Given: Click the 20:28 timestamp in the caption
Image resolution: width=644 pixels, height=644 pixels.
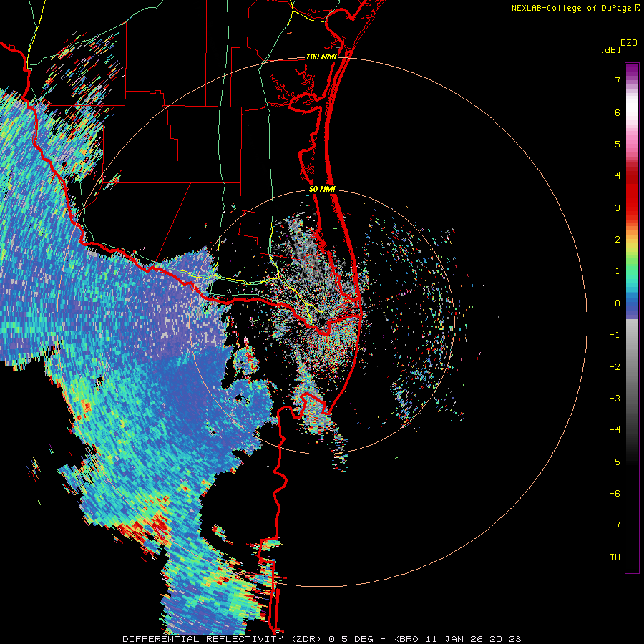Looking at the screenshot, I should (x=506, y=639).
